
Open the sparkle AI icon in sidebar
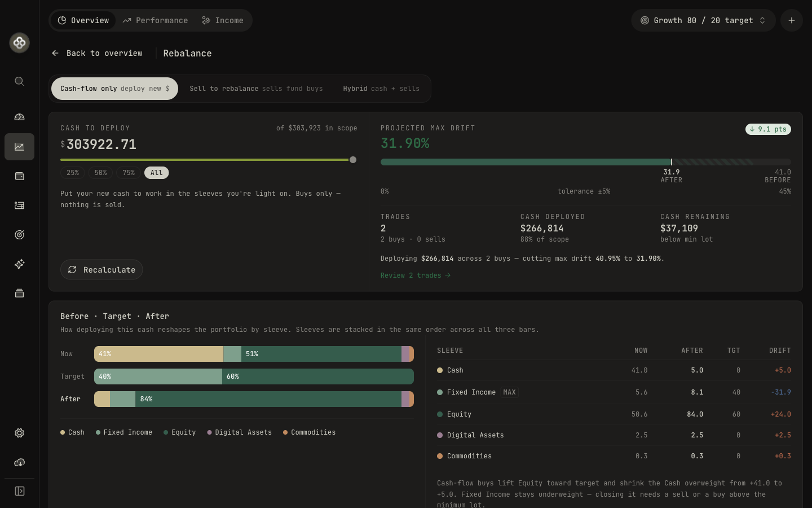[19, 264]
